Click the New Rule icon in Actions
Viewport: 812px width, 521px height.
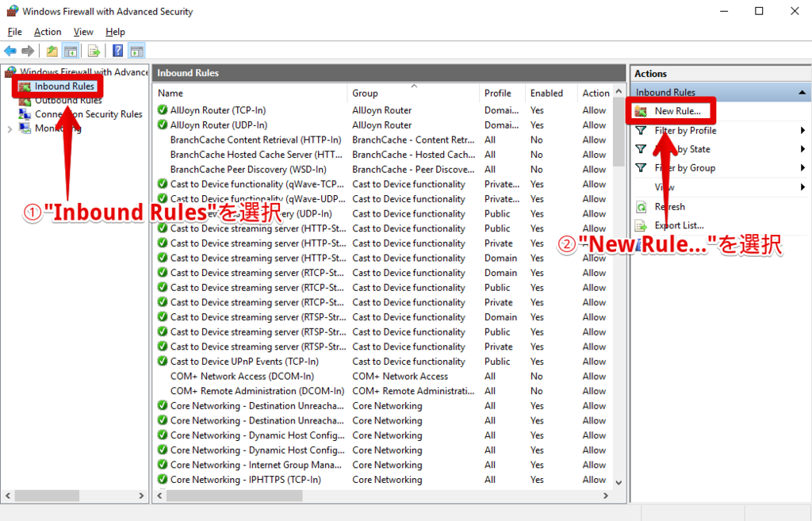point(641,111)
